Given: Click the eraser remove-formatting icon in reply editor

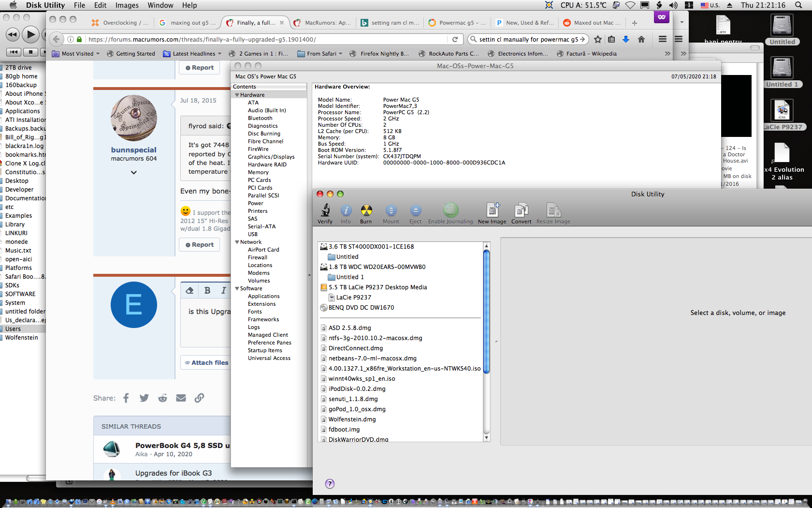Looking at the screenshot, I should tap(190, 290).
